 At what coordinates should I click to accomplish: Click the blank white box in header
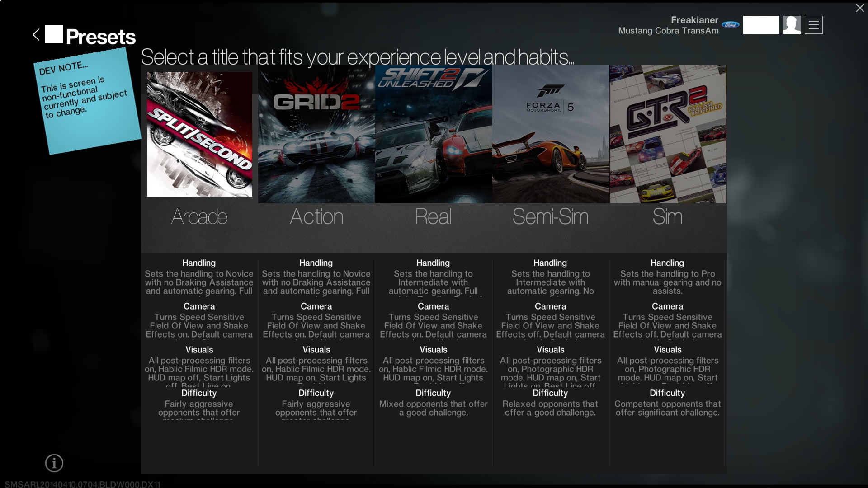pos(761,25)
